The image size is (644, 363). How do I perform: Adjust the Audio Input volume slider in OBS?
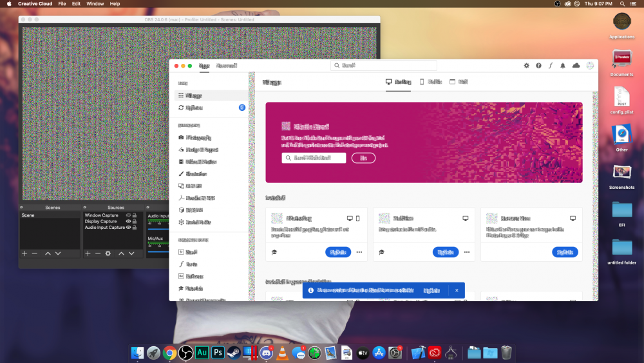click(158, 229)
